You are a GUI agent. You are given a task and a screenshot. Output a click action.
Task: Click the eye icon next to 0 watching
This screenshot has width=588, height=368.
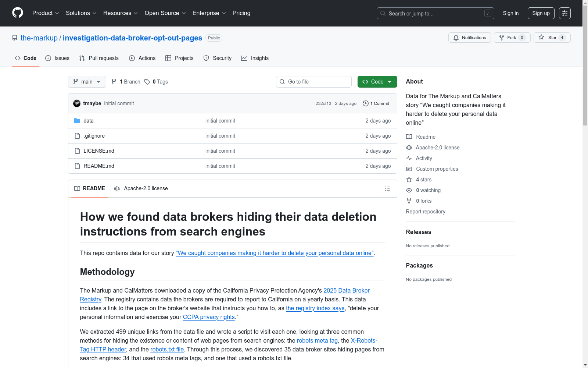[409, 190]
